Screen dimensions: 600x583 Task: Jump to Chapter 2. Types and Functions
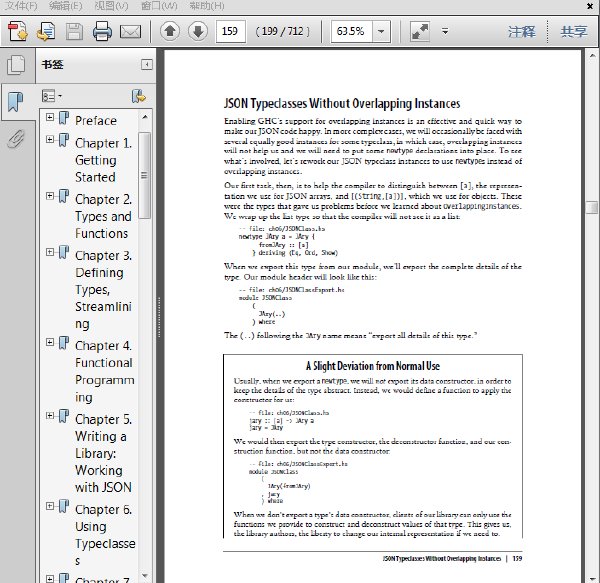(x=103, y=216)
